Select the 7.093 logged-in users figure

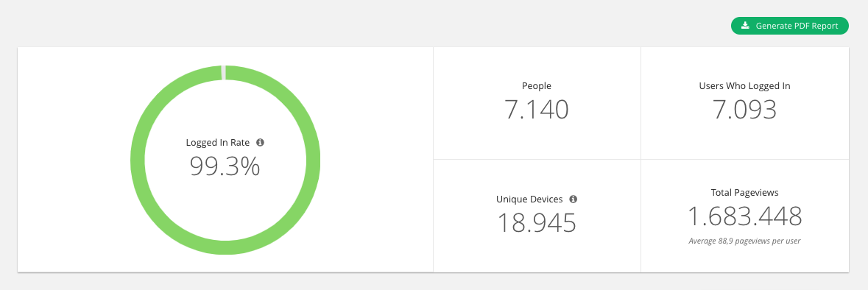[x=744, y=109]
